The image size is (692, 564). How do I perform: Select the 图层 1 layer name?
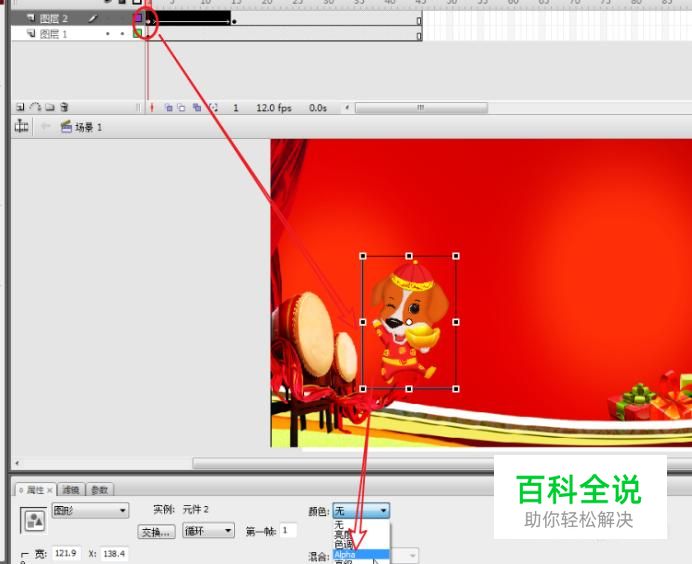coord(53,34)
